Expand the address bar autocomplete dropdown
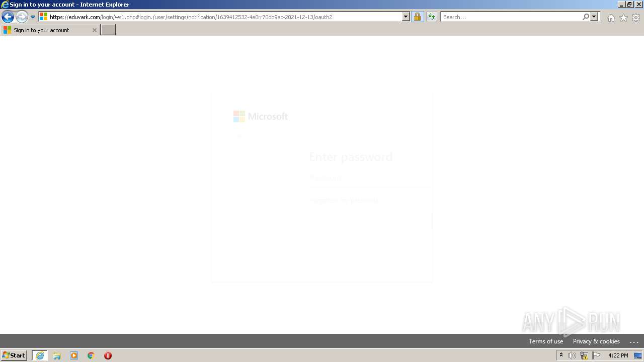 tap(406, 17)
